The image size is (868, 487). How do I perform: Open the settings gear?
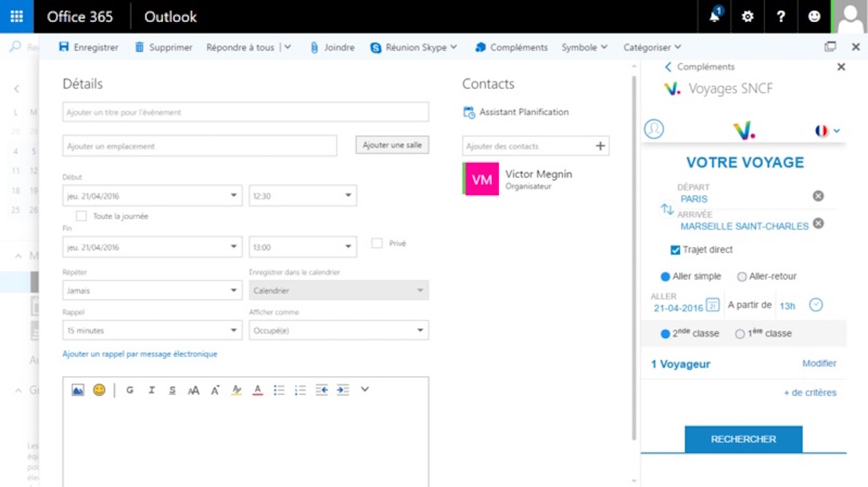(748, 17)
